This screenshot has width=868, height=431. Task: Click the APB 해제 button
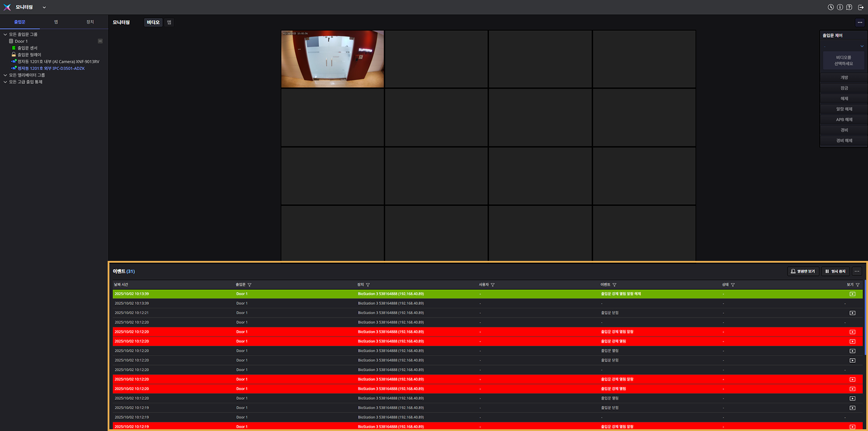coord(844,120)
